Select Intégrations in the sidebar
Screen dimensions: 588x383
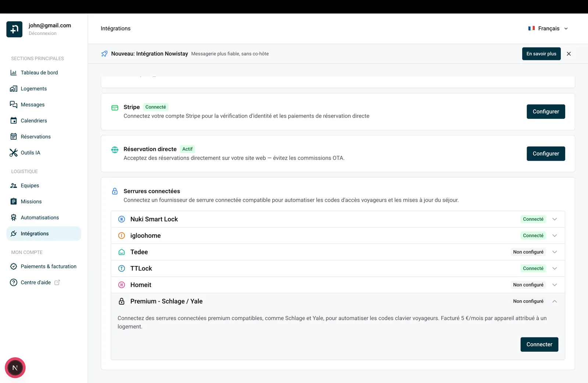(44, 234)
